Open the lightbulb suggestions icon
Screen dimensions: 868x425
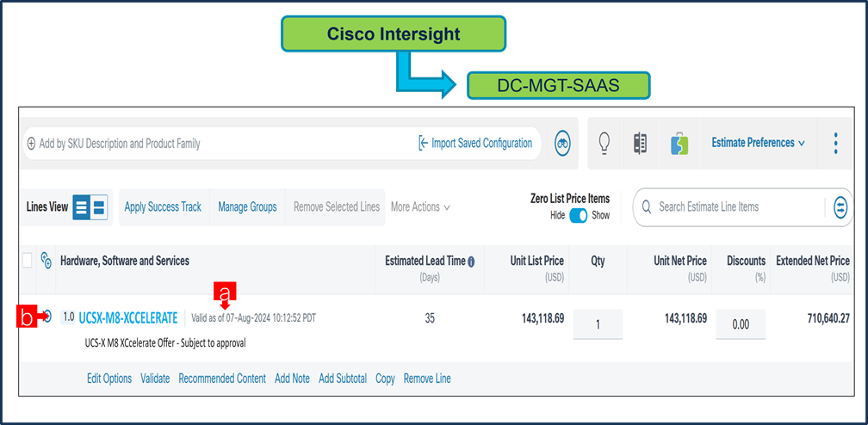[x=604, y=143]
